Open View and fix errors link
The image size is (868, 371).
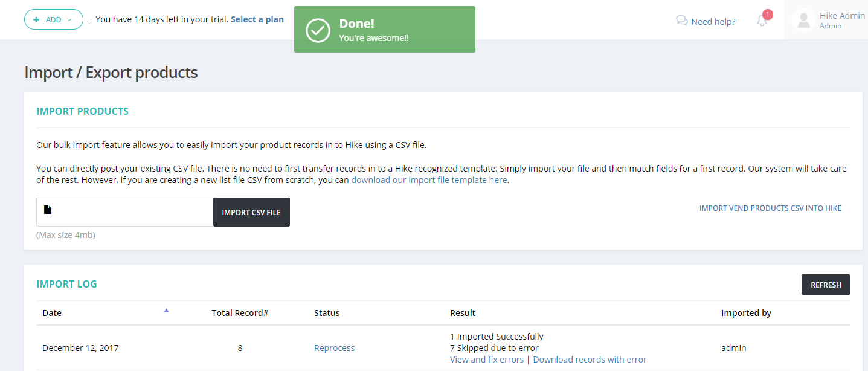[487, 360]
